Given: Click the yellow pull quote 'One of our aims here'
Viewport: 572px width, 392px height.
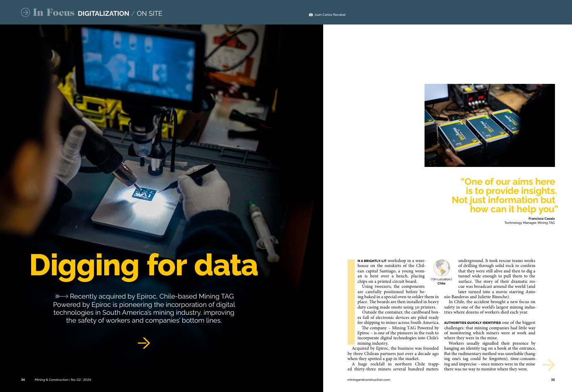Looking at the screenshot, I should point(505,195).
